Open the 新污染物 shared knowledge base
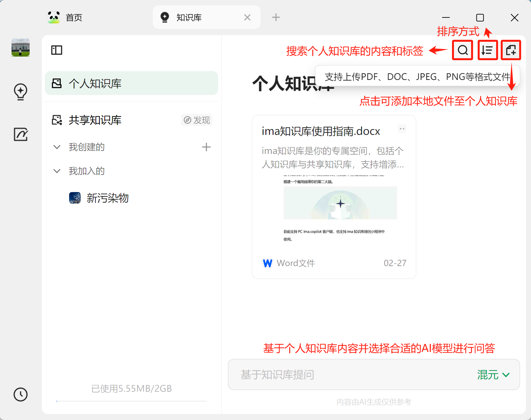Viewport: 531px width, 420px height. pos(108,198)
